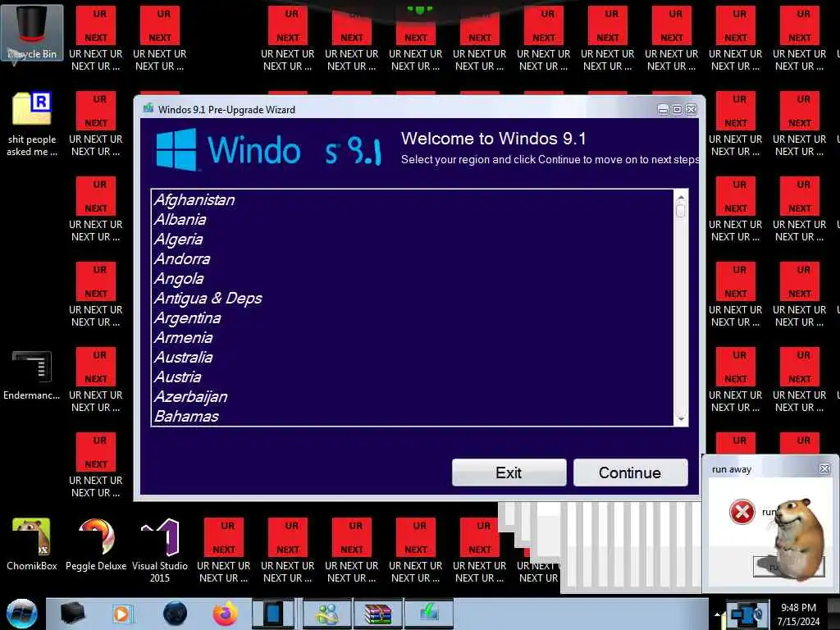This screenshot has width=840, height=630.
Task: Click the hamster on the run away dialog
Action: 799,538
